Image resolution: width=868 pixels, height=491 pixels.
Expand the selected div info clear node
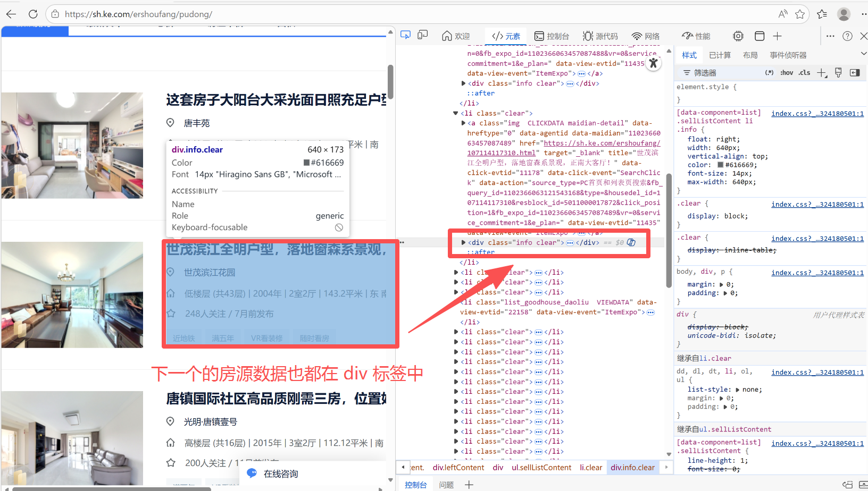(463, 242)
